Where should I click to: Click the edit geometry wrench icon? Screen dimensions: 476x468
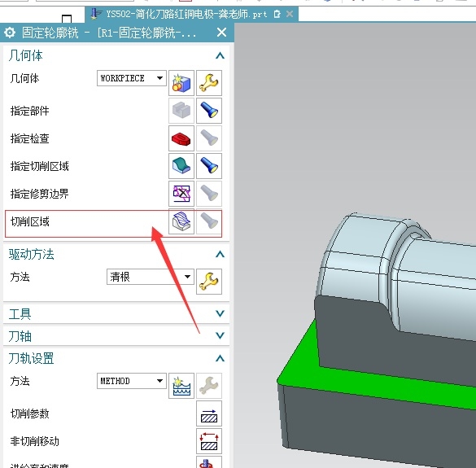(209, 83)
